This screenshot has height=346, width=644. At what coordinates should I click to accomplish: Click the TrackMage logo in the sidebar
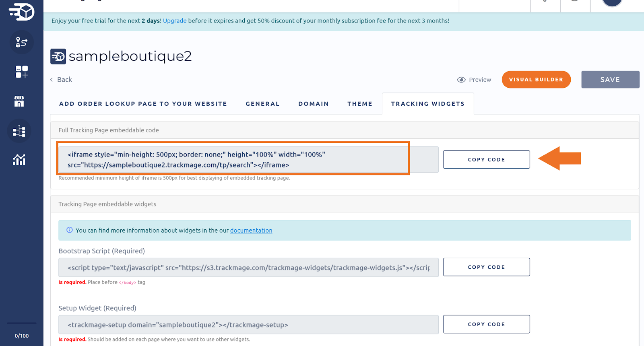click(22, 11)
